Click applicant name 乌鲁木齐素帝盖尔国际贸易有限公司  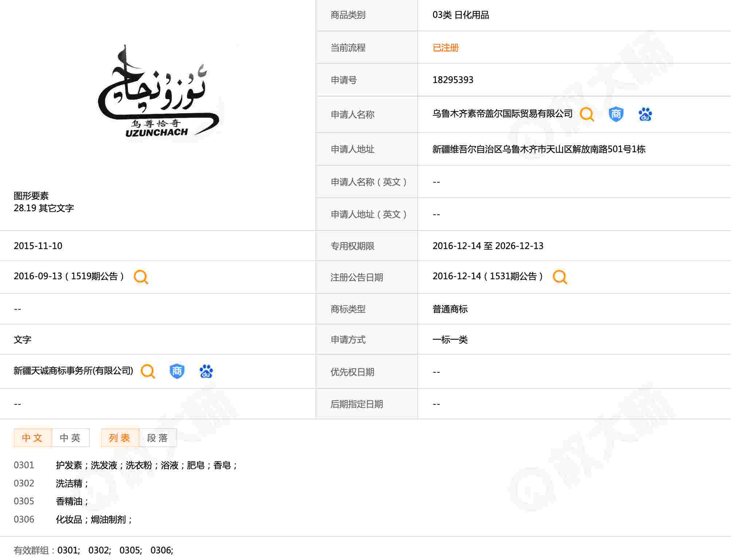click(x=502, y=114)
